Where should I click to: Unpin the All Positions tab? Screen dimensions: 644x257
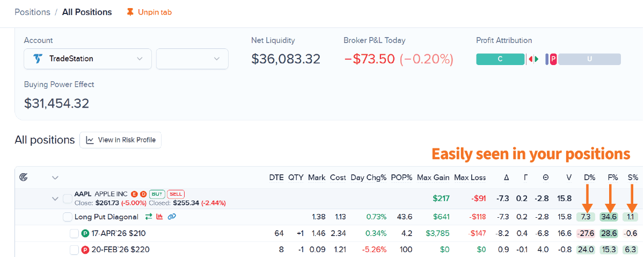(149, 12)
